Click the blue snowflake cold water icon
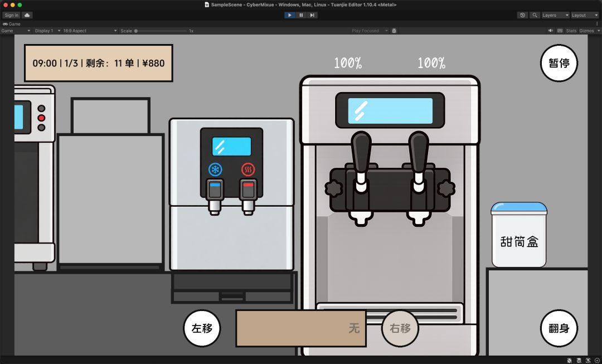Viewport: 602px width, 364px height. [215, 169]
